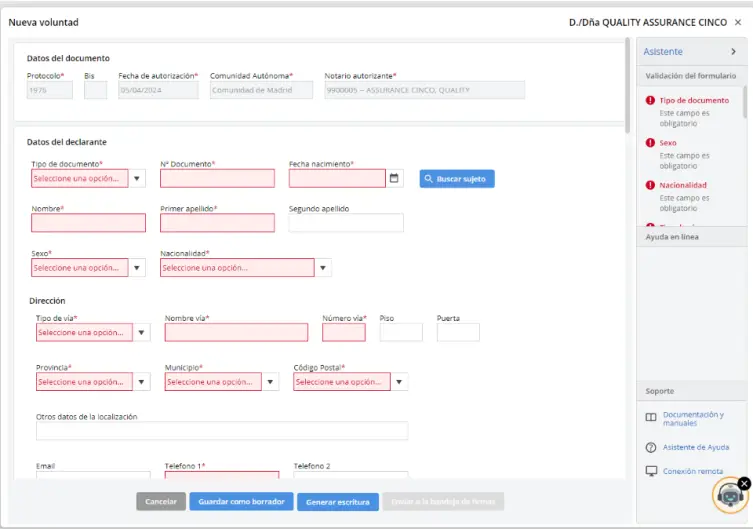
Task: Open the Nacionalidad validation error link
Action: (682, 185)
